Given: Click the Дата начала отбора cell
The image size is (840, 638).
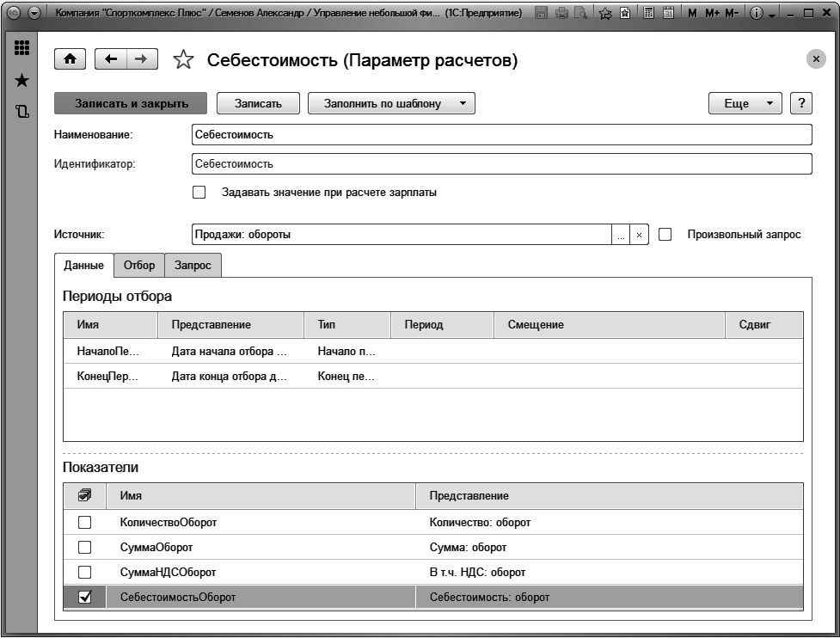Looking at the screenshot, I should (230, 352).
